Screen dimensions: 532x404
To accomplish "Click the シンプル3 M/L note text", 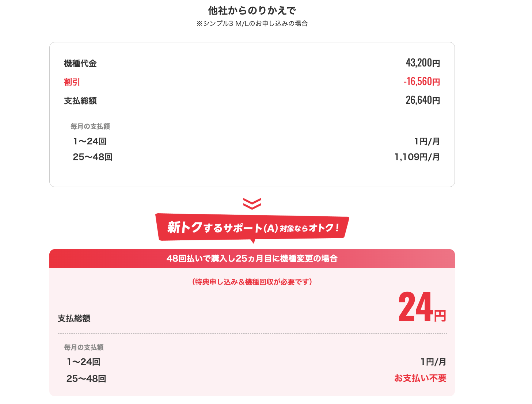I will pyautogui.click(x=252, y=24).
